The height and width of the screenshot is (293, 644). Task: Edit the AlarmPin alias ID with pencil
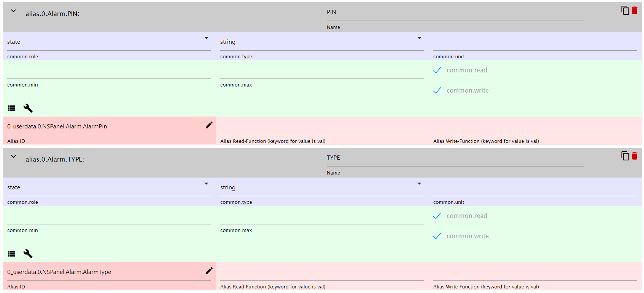pos(209,125)
